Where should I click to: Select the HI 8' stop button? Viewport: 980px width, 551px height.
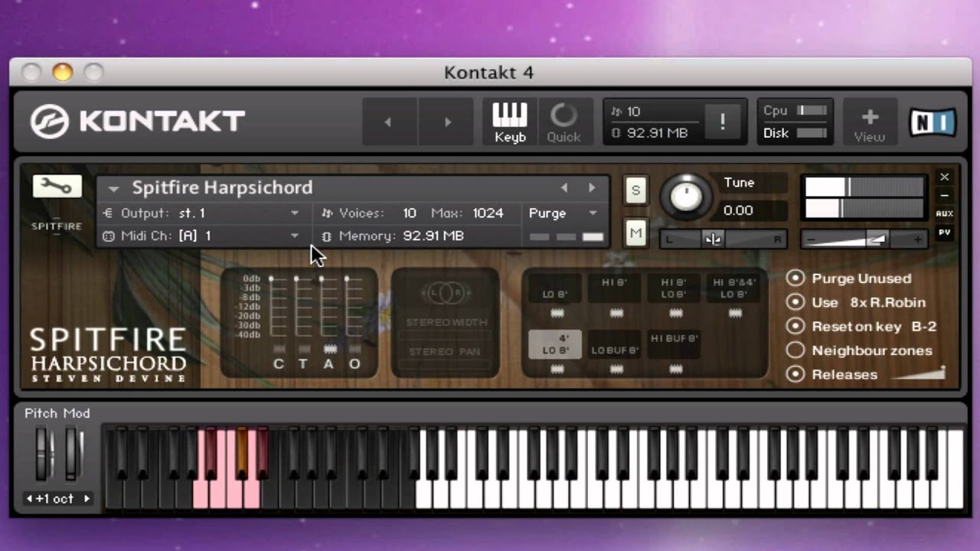pyautogui.click(x=616, y=289)
